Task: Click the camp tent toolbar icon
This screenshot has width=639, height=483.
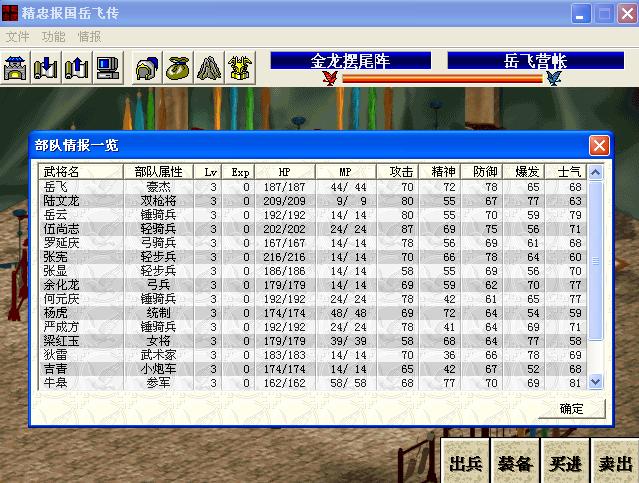Action: pyautogui.click(x=208, y=69)
